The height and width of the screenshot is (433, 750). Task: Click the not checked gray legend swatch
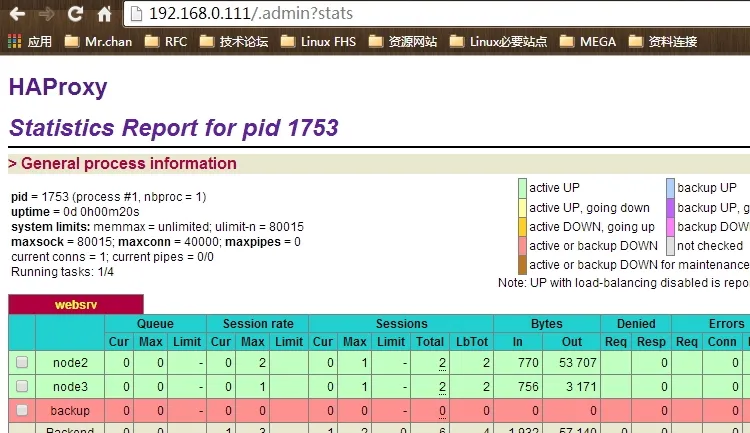pyautogui.click(x=671, y=246)
